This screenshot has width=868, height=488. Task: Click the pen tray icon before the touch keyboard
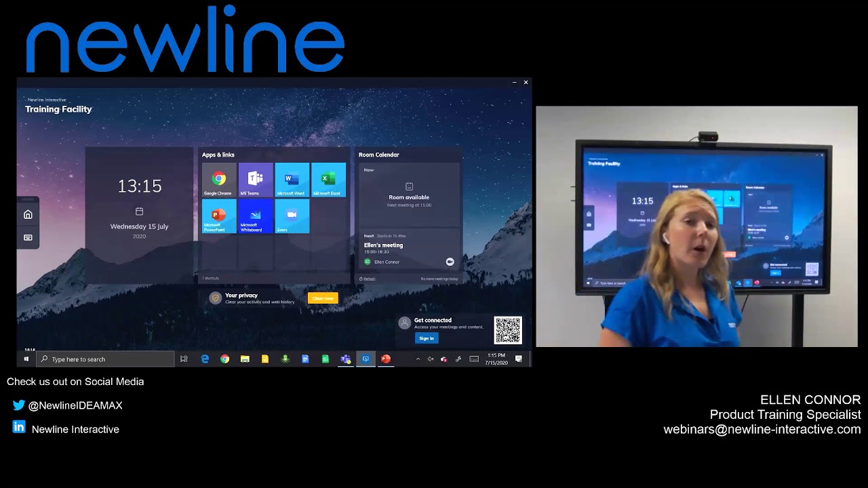click(x=458, y=359)
